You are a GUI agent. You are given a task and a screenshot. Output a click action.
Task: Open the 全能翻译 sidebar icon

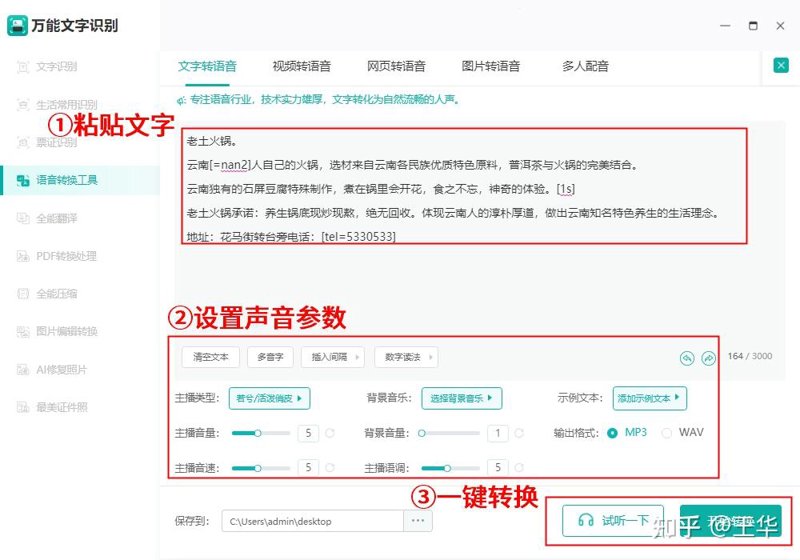pos(23,218)
